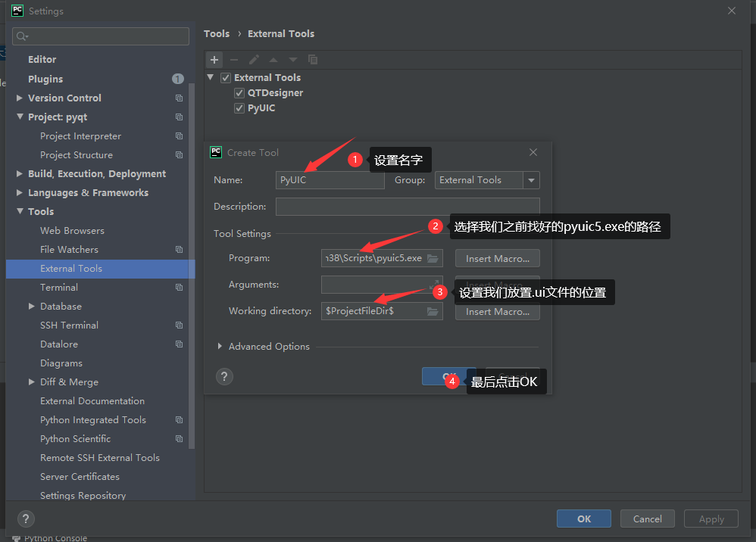
Task: Click project-level icon next to Project Interpreter
Action: [179, 135]
